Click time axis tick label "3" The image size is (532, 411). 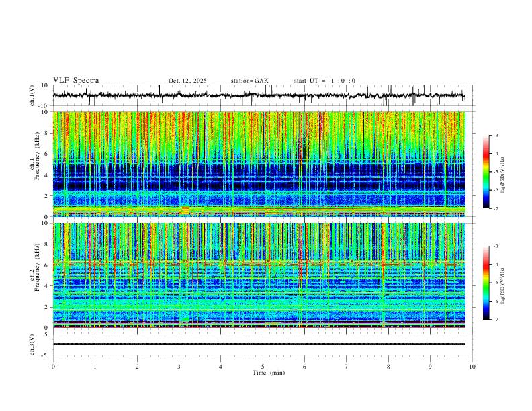[179, 367]
